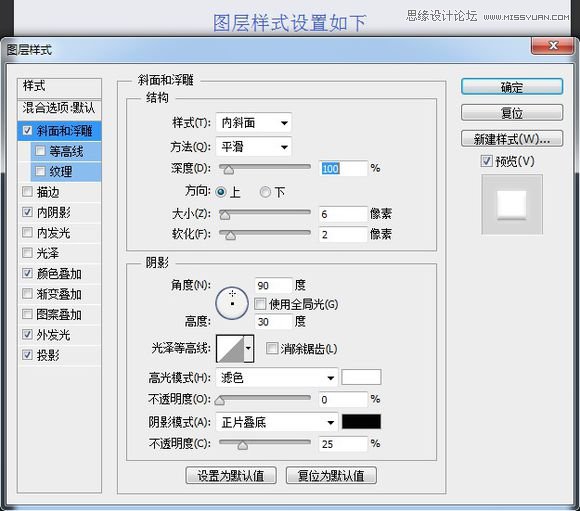The width and height of the screenshot is (580, 511).
Task: Click the 软化 value field showing 2
Action: point(343,234)
